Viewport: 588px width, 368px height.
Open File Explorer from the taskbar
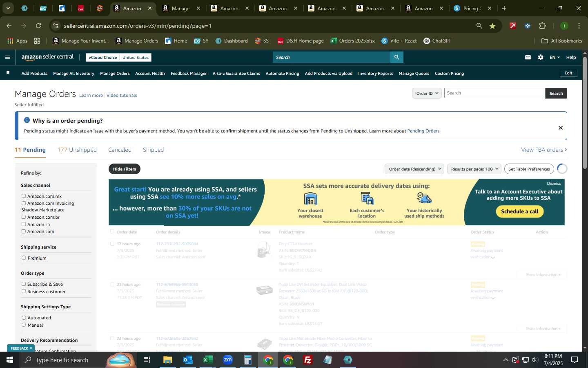168,360
